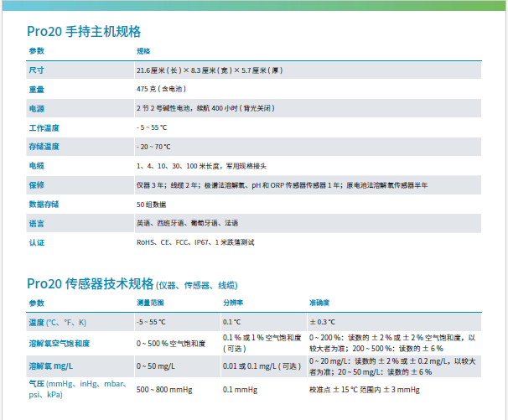Select the '重量' row label
The width and height of the screenshot is (508, 420).
36,89
